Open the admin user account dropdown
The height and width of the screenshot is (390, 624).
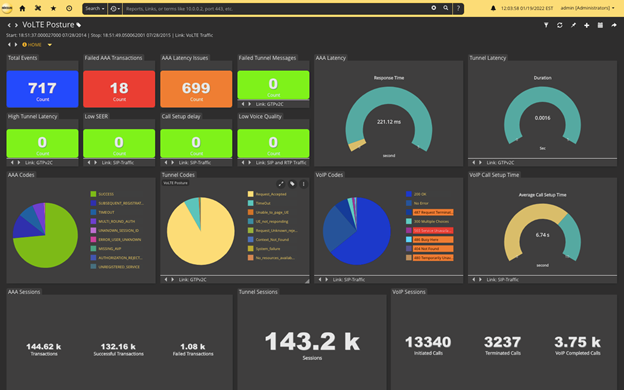[587, 8]
